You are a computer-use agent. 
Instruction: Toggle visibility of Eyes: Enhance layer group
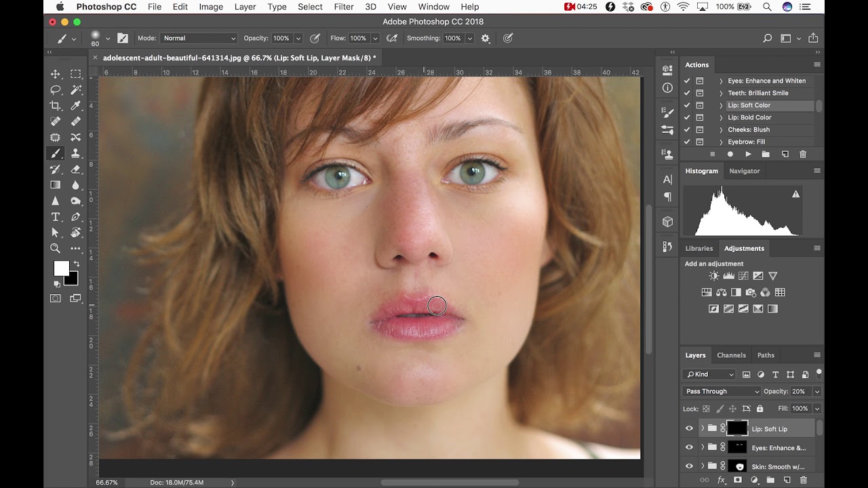pyautogui.click(x=689, y=447)
